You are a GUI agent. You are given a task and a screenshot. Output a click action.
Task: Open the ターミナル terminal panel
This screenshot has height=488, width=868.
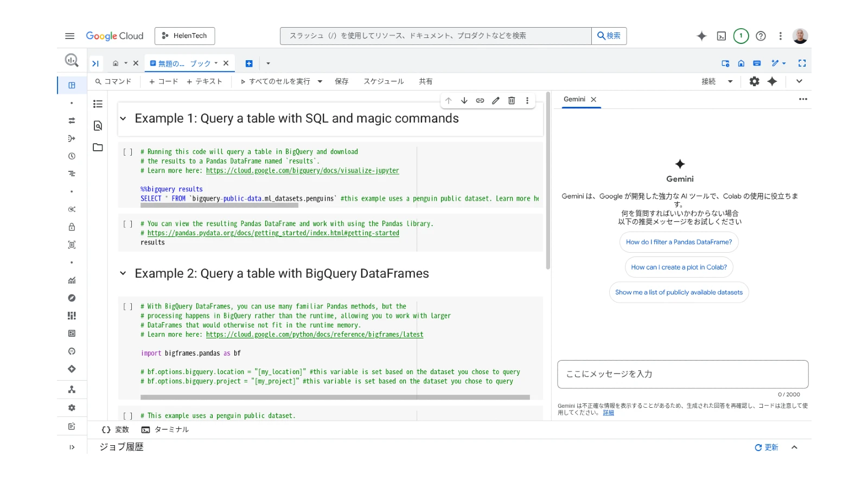[x=165, y=429]
